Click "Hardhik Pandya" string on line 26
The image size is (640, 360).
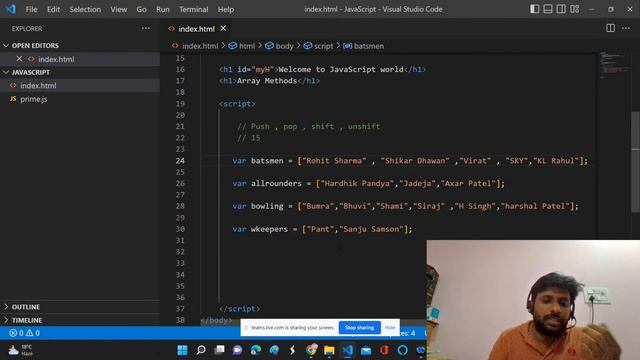(x=357, y=183)
